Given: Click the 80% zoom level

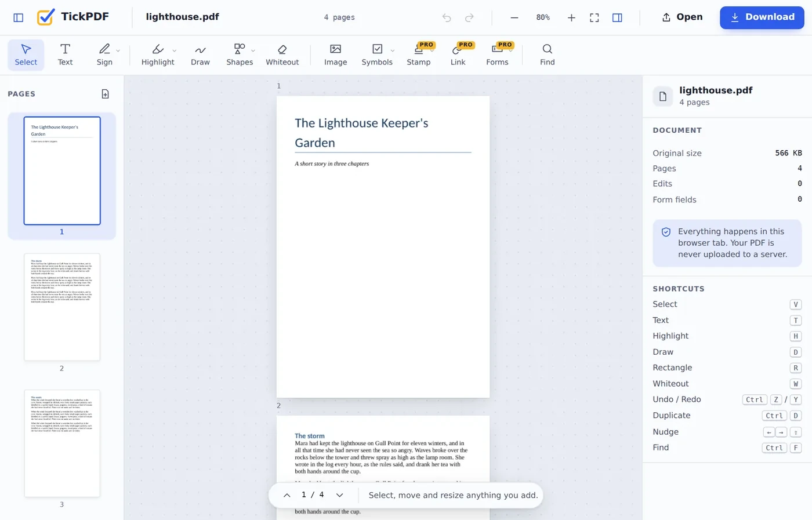Looking at the screenshot, I should coord(543,17).
